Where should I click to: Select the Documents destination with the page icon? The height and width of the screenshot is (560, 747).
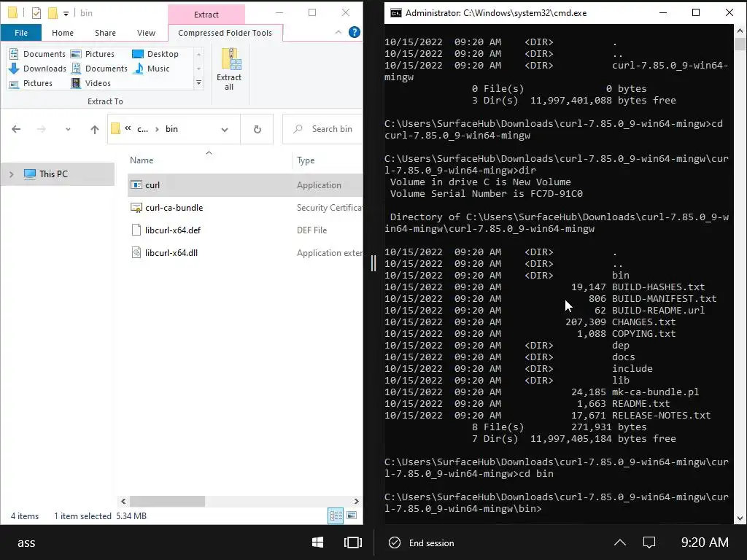(37, 54)
